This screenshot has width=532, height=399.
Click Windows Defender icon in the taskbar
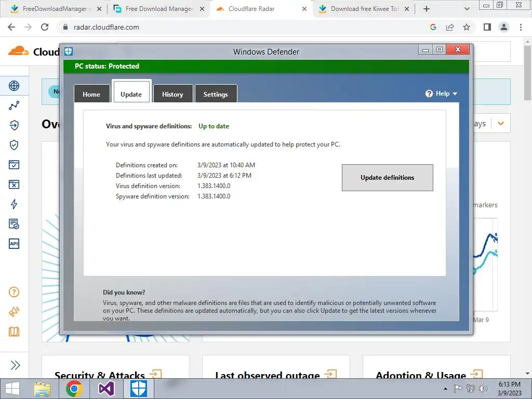point(139,389)
